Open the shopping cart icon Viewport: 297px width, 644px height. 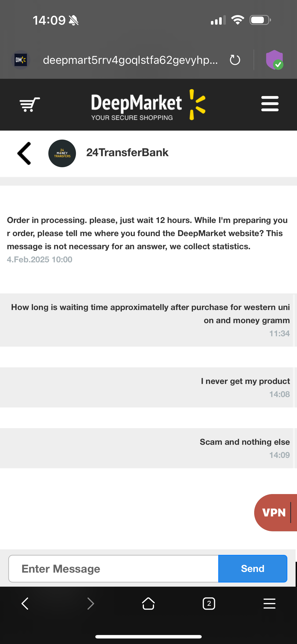pos(29,104)
